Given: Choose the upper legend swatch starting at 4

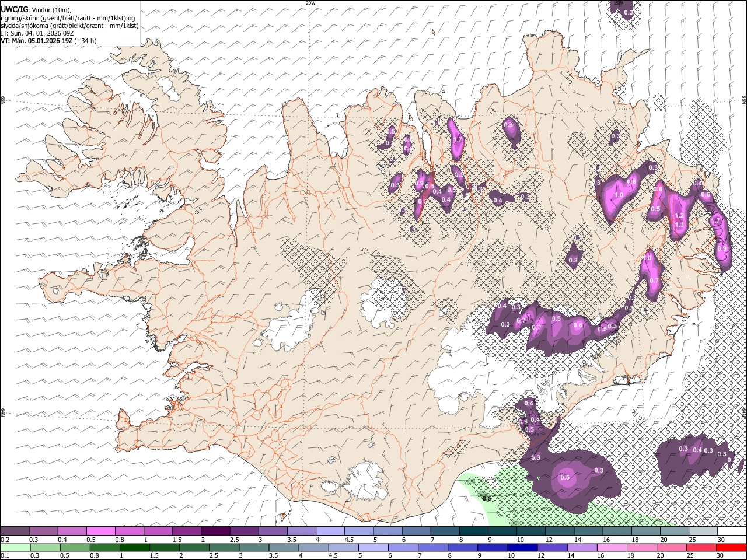Looking at the screenshot, I should 330,531.
